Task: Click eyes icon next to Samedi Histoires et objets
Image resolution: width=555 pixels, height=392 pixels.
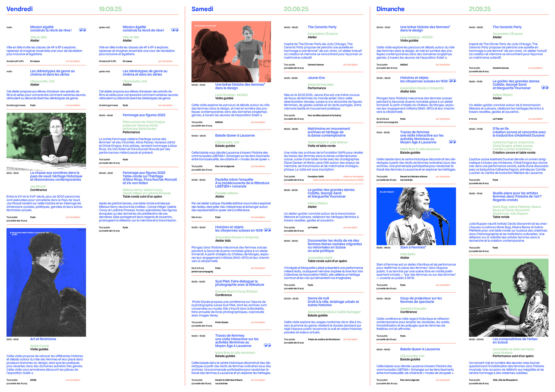Action: coord(267,230)
